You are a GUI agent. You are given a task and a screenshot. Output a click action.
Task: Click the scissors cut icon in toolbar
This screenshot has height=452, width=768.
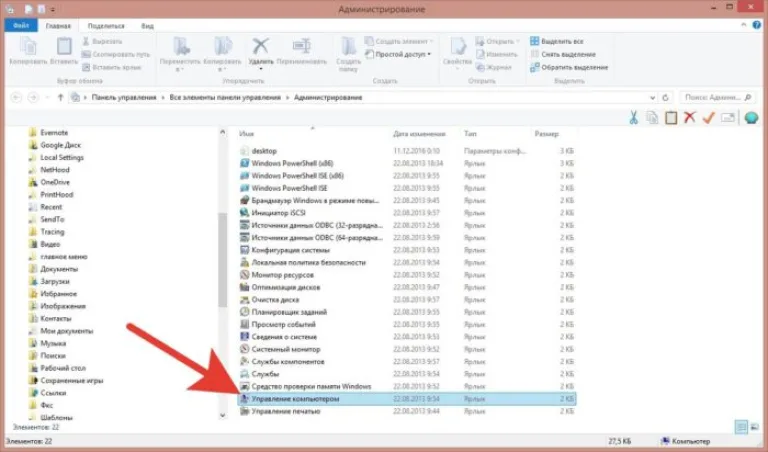pos(633,118)
